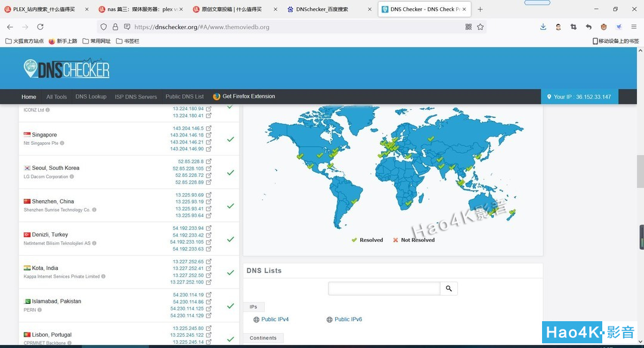Click the Australia checkmark on world map
This screenshot has width=644, height=348.
point(491,212)
